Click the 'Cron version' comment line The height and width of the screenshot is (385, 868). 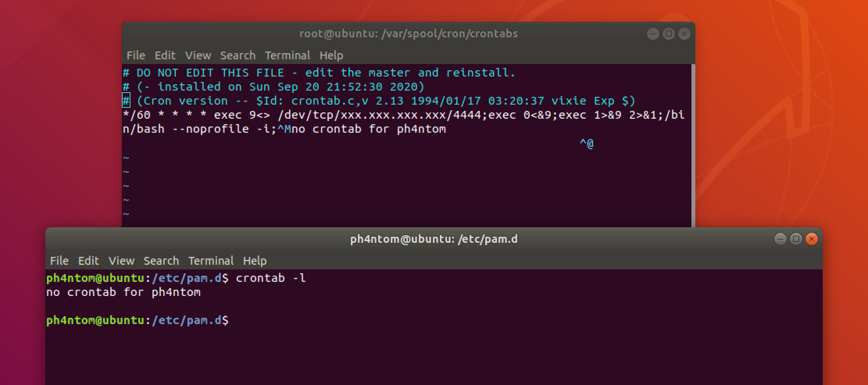point(379,101)
